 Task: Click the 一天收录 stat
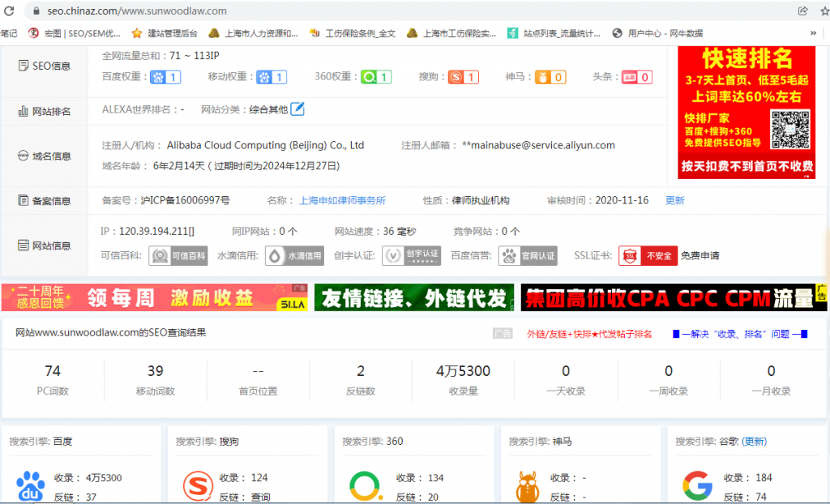point(566,381)
